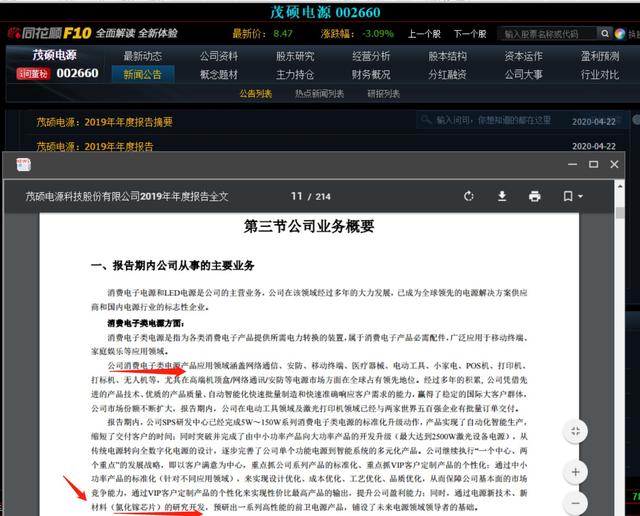Print the PDF document
The width and height of the screenshot is (640, 516).
click(535, 196)
